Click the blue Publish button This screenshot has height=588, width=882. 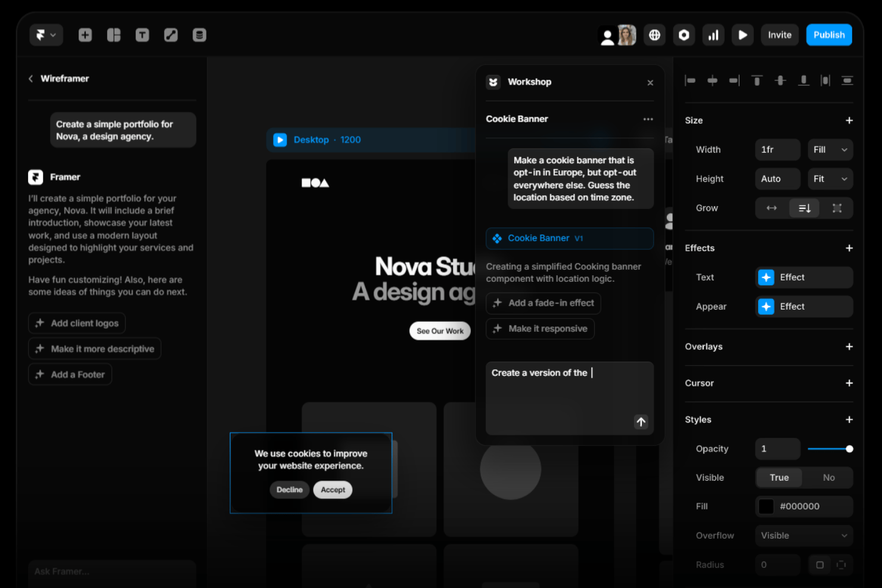tap(829, 35)
